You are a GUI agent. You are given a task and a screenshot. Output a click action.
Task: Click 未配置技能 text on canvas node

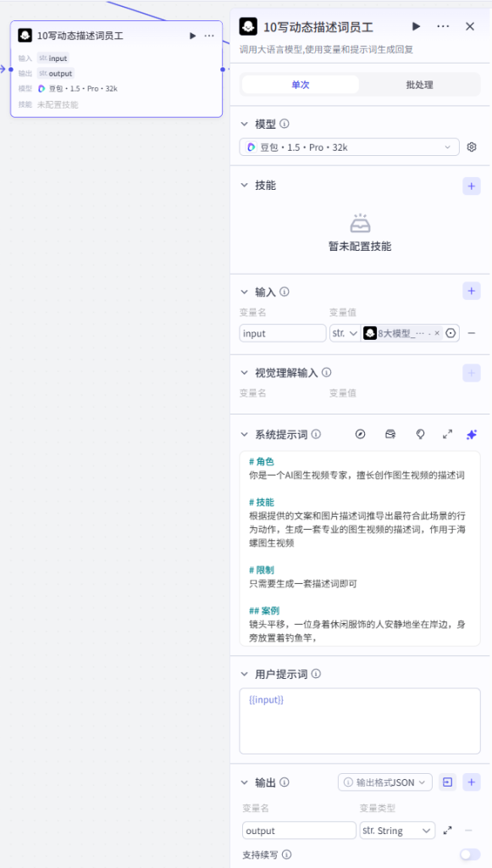pos(58,104)
